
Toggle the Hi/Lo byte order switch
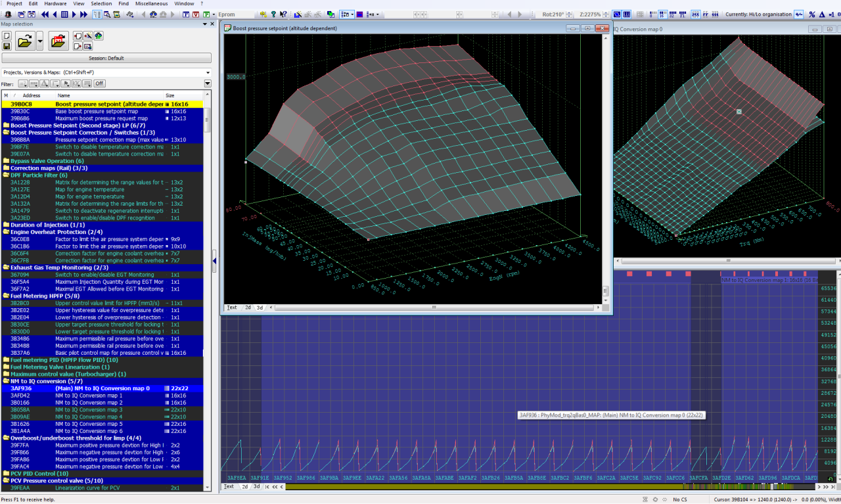click(x=799, y=14)
